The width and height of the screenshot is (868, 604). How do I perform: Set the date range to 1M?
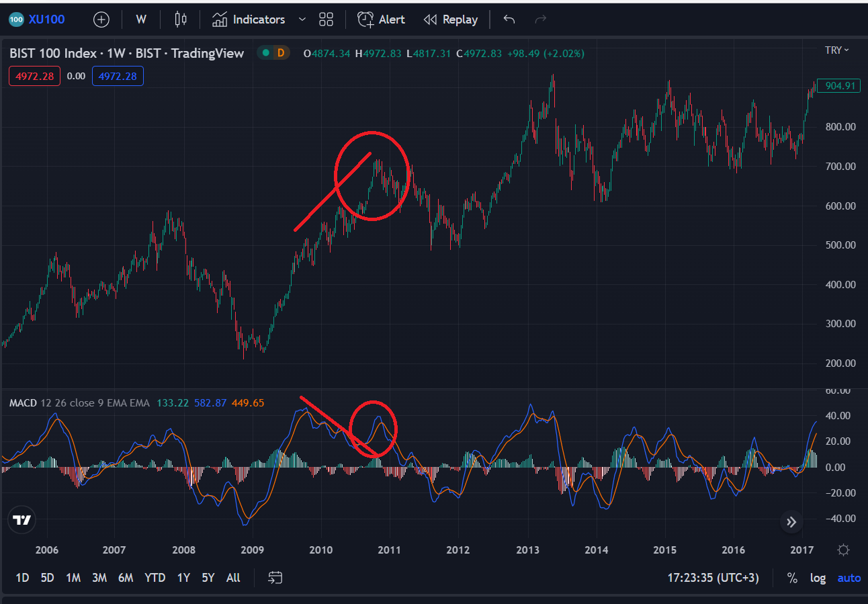point(73,578)
